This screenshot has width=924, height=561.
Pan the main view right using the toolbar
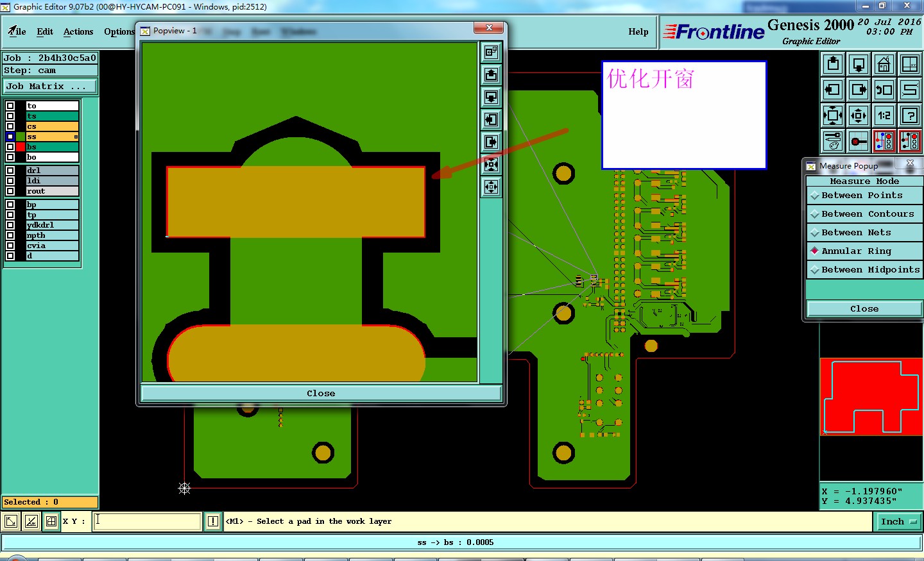pyautogui.click(x=859, y=90)
